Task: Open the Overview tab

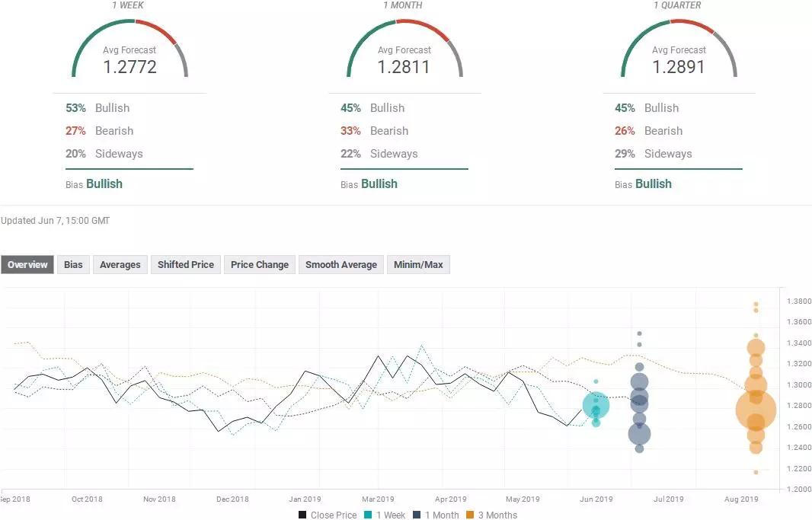Action: [x=27, y=264]
